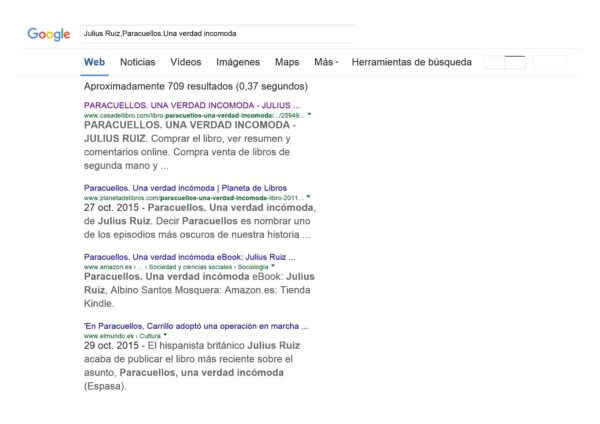Open PARACUELLOS. UNA VERDAD INCOMODA - JULIUS result

(x=192, y=105)
